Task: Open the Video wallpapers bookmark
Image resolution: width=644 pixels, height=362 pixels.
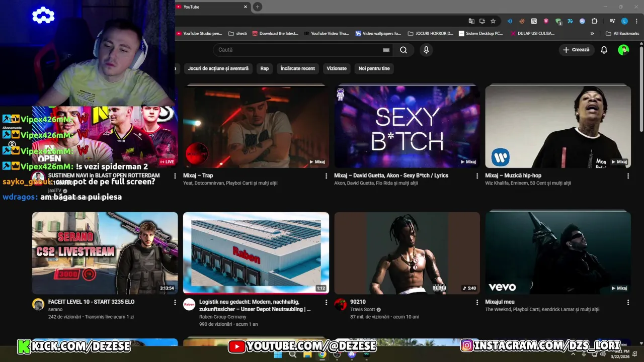Action: [378, 34]
